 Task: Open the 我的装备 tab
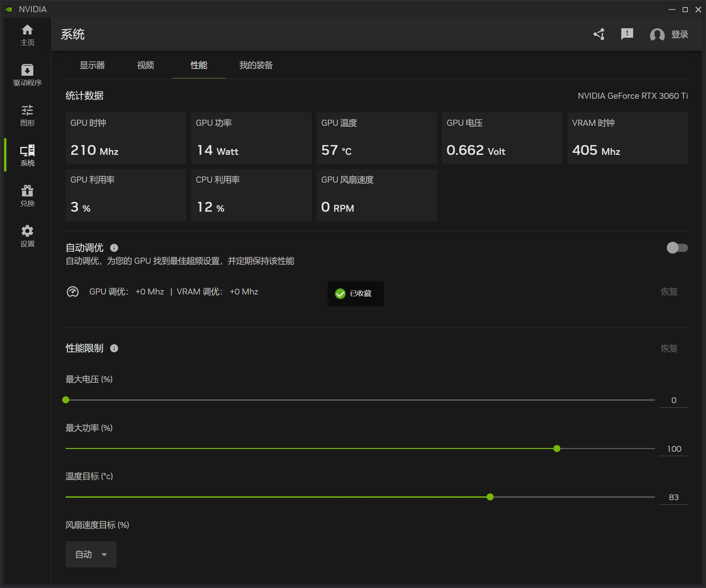[256, 65]
